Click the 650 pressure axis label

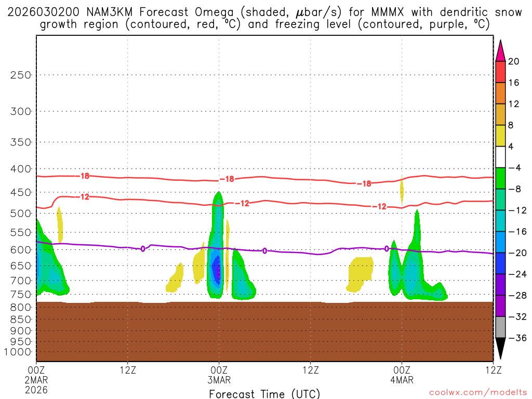coord(21,265)
